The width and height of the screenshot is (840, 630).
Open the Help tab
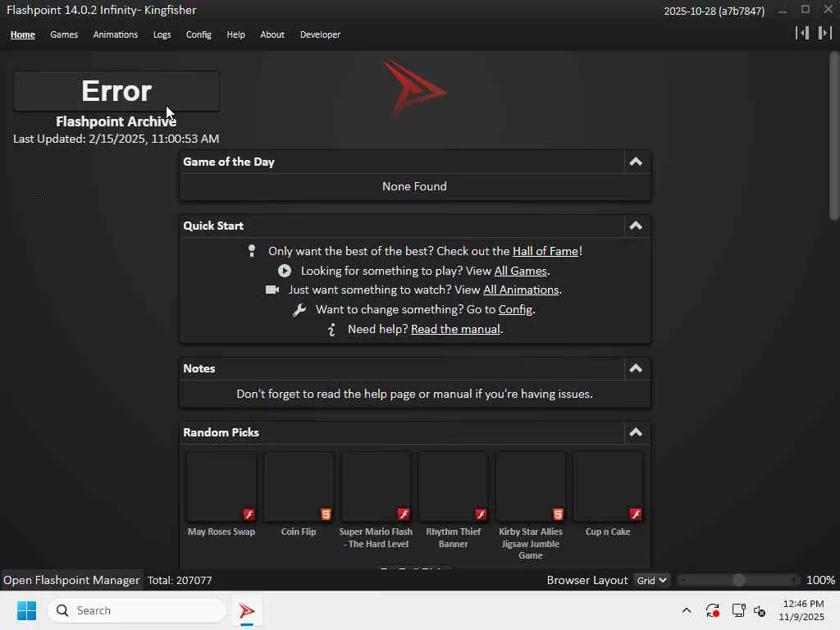235,34
